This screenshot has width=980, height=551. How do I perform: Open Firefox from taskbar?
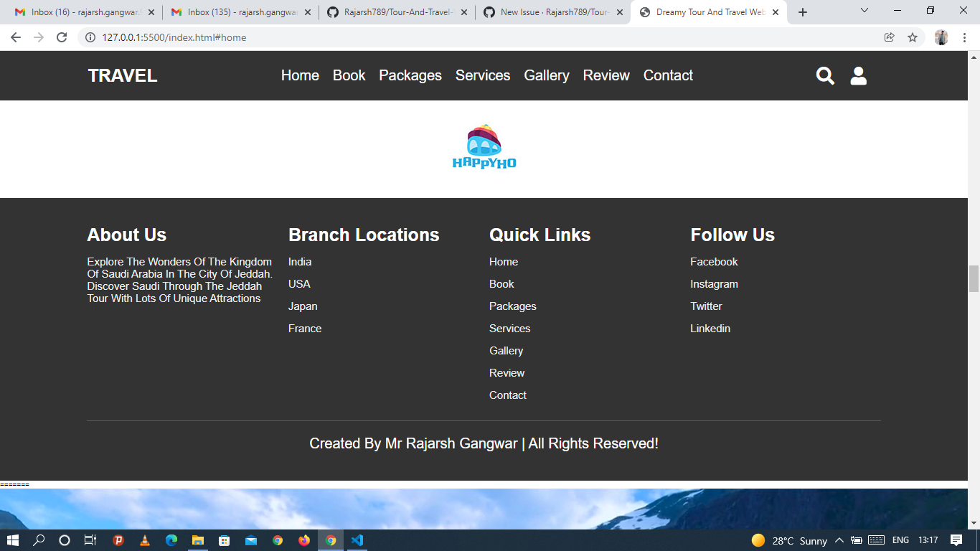click(x=304, y=540)
